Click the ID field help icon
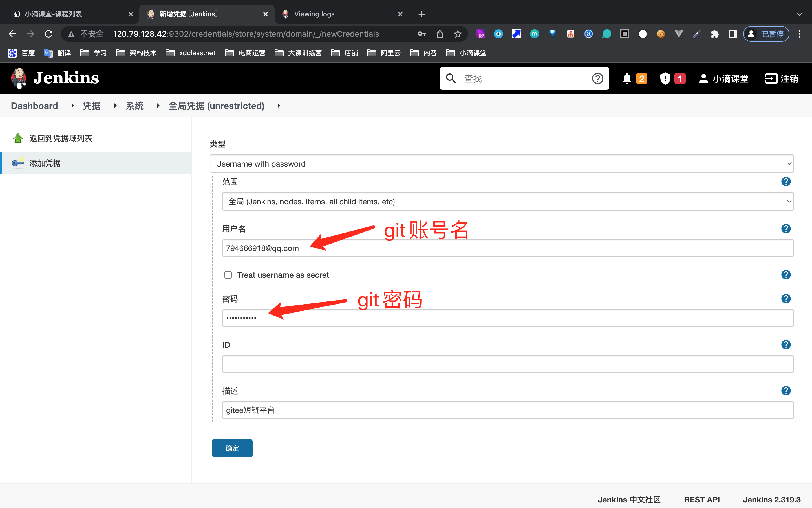Screen dimensions: 812x508 (786, 345)
